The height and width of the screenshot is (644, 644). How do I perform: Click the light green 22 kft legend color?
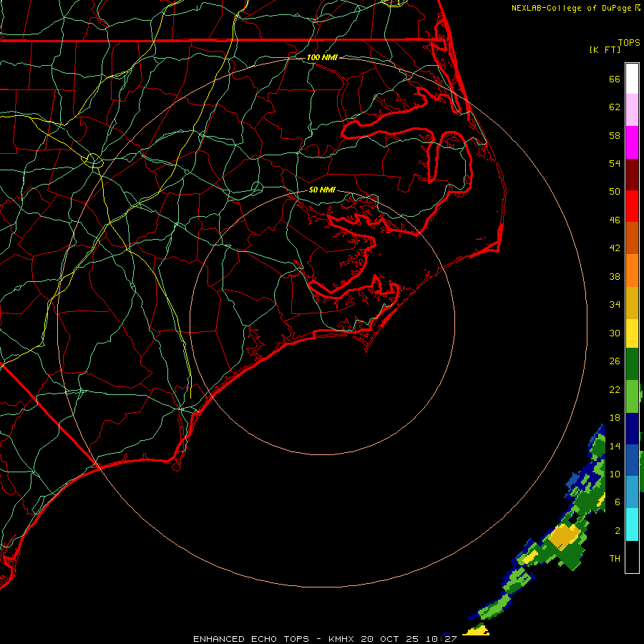tap(632, 396)
